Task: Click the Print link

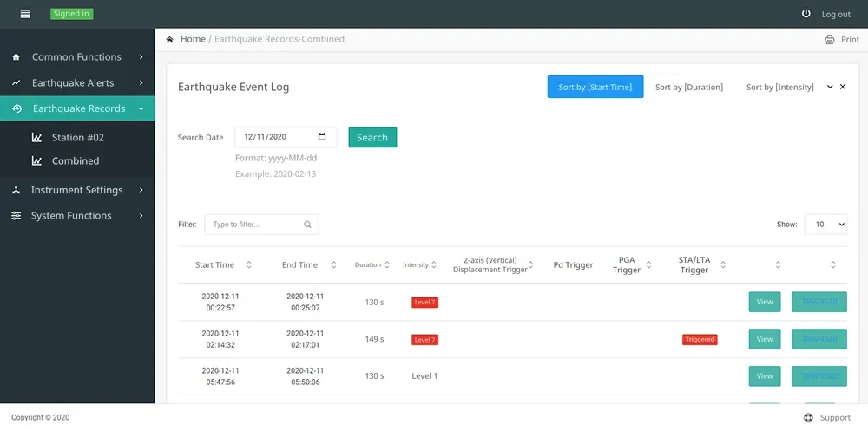Action: point(850,39)
